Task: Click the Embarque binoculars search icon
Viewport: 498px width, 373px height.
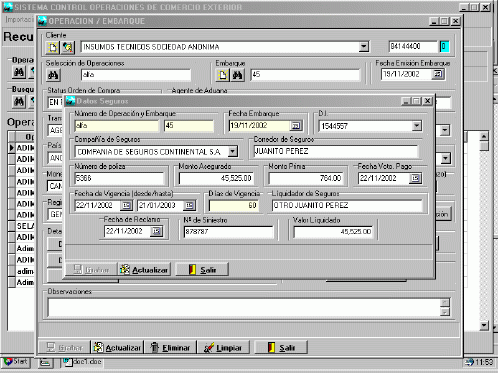Action: tap(237, 75)
